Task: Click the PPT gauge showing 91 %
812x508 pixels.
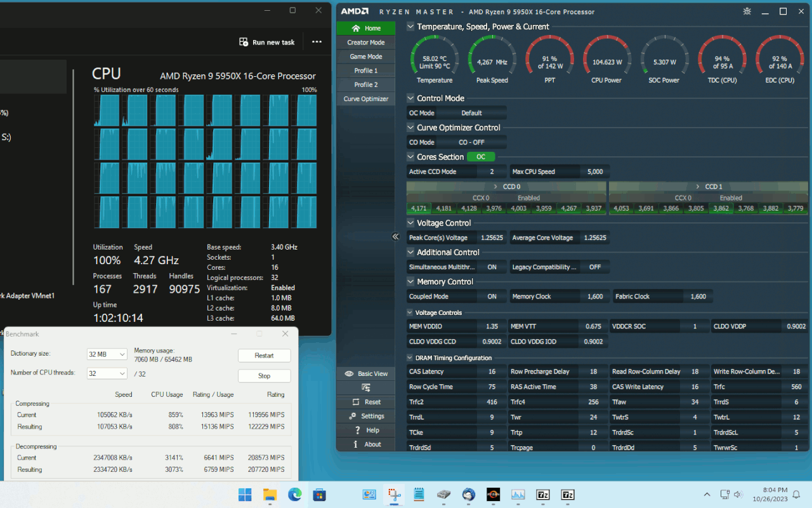Action: tap(549, 60)
